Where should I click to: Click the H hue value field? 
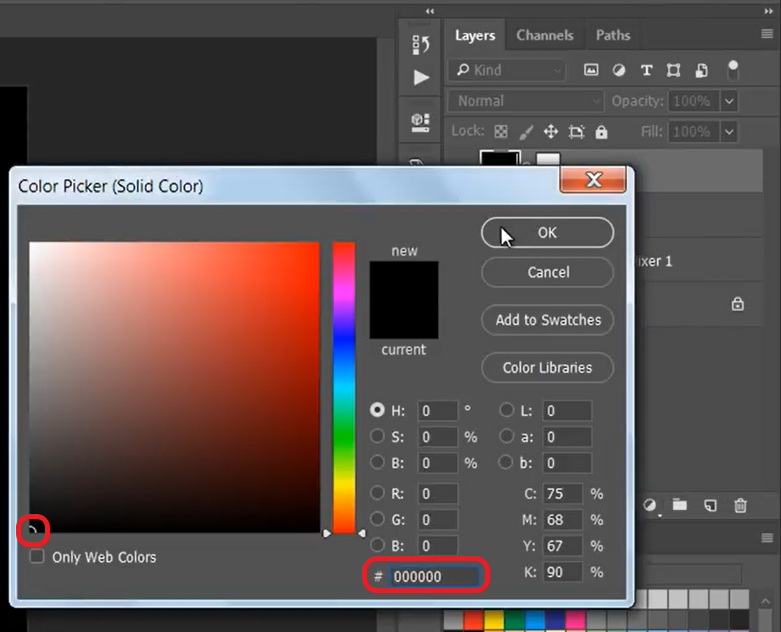click(x=437, y=411)
